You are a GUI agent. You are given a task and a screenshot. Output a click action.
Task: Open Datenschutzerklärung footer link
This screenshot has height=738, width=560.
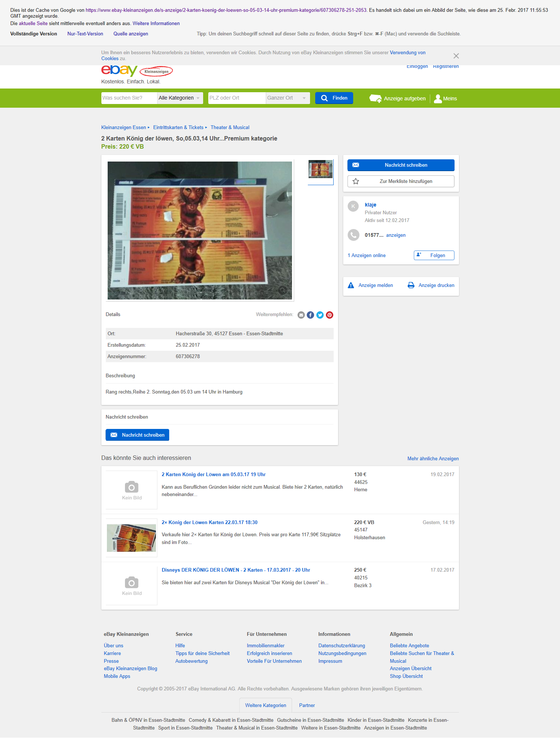tap(342, 646)
